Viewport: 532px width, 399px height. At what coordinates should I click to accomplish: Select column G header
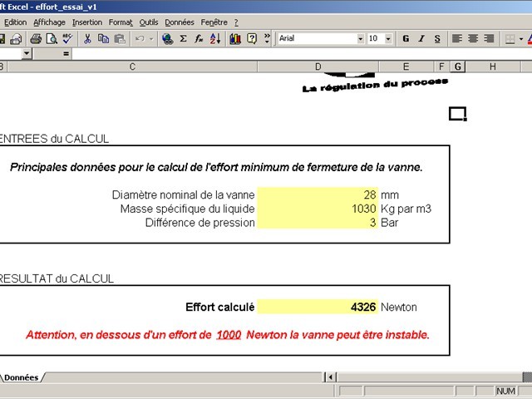(458, 66)
